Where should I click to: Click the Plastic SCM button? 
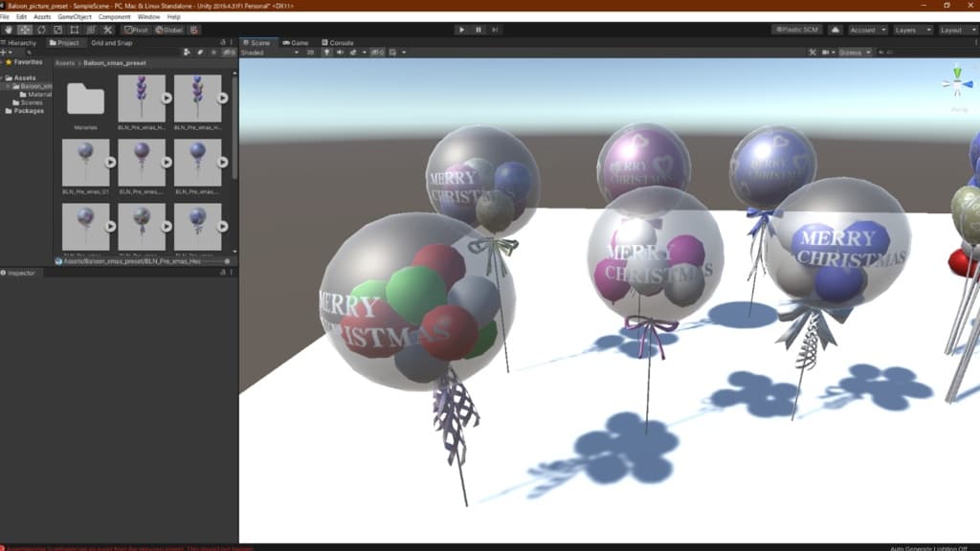click(x=797, y=30)
